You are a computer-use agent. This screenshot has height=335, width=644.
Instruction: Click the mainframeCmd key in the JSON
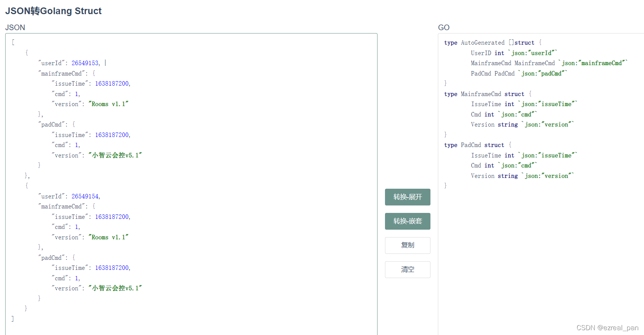61,73
